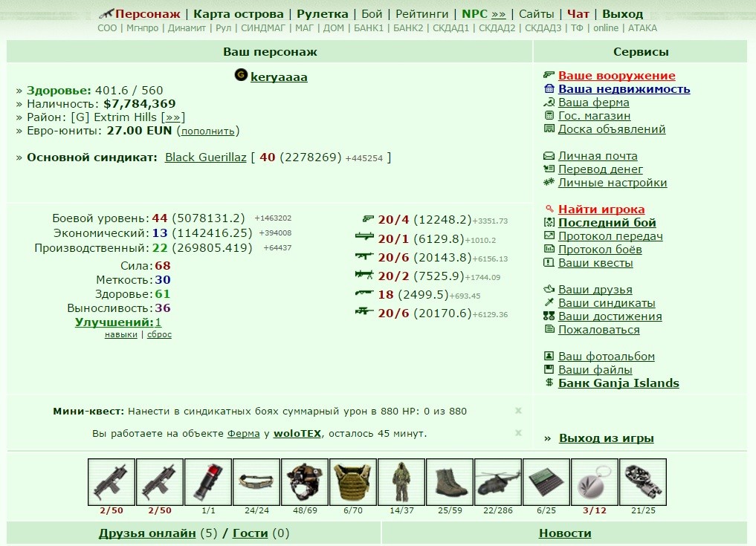Open the online shortcut link

pos(606,28)
